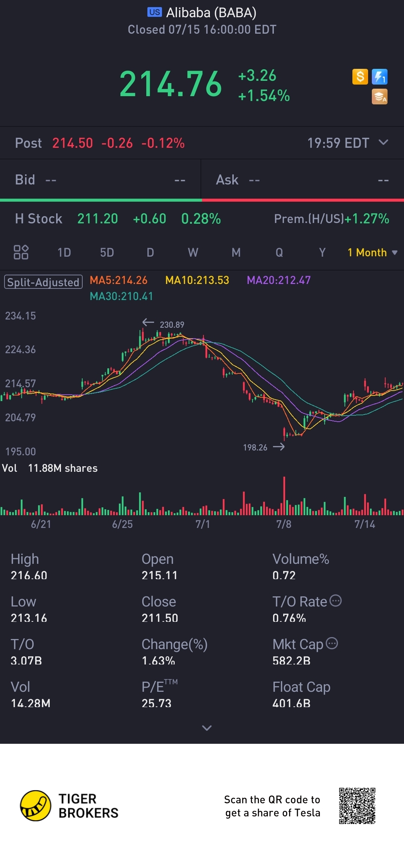Tap the Ask quote section
Viewport: 404px width, 868px height.
[x=303, y=180]
